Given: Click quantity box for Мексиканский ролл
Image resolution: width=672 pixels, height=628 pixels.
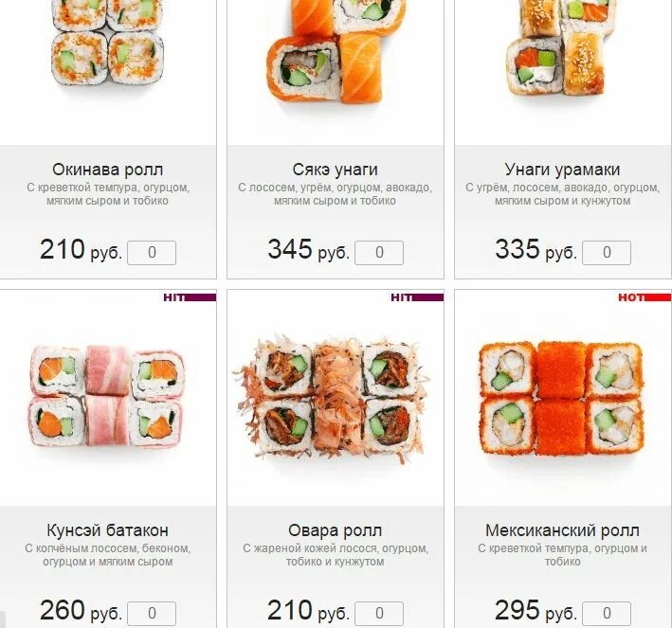Looking at the screenshot, I should pyautogui.click(x=607, y=614).
